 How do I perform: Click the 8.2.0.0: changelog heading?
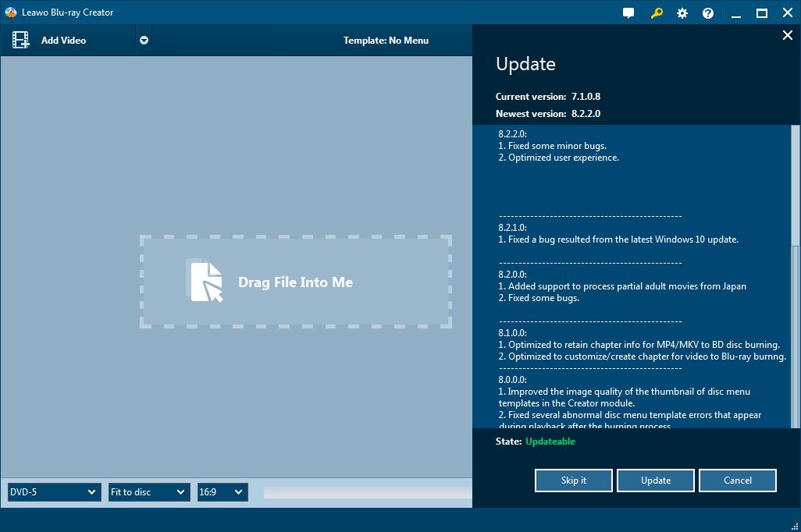tap(512, 274)
